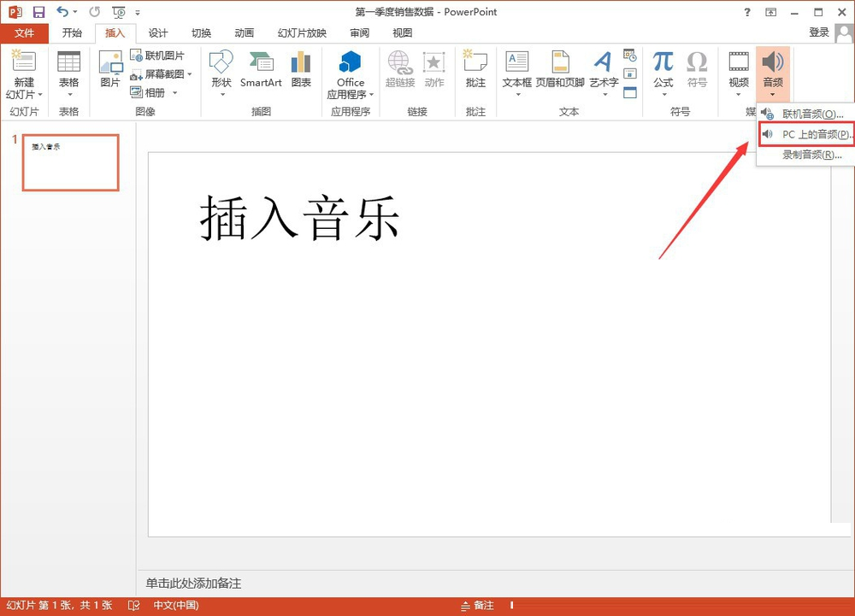Open PowerPoint Help question mark
Image resolution: width=855 pixels, height=616 pixels.
[747, 11]
